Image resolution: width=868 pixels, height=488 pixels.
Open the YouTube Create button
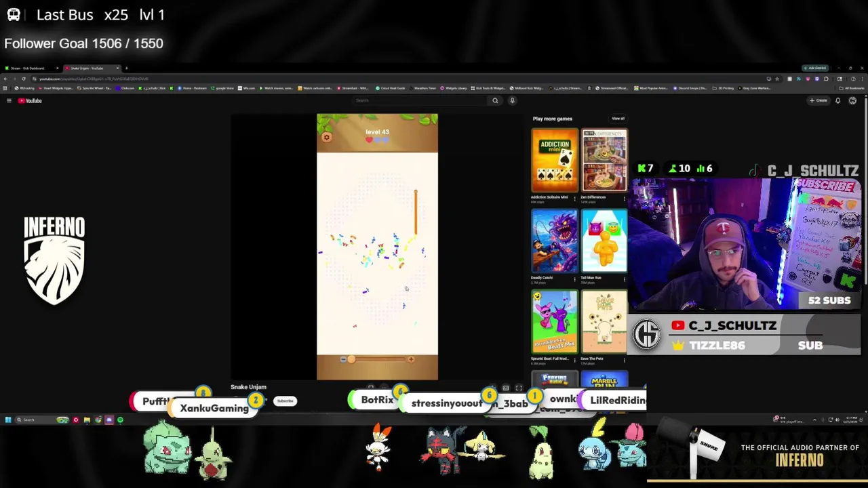pos(818,100)
